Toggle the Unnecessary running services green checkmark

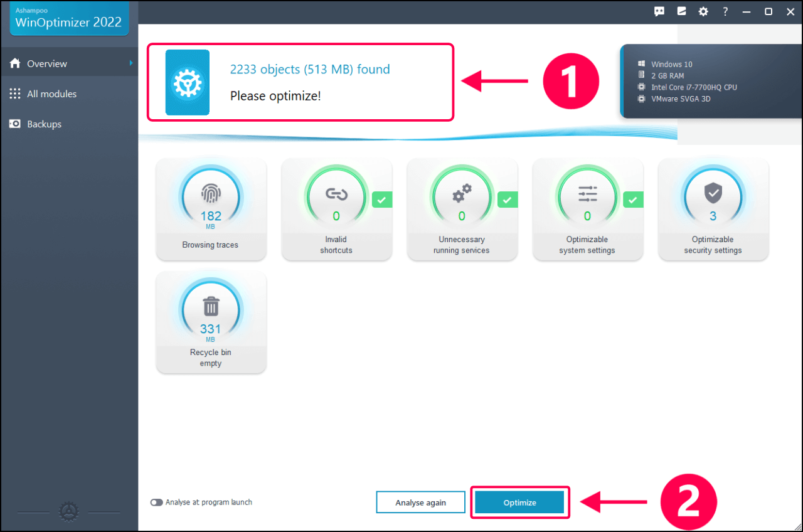coord(508,199)
